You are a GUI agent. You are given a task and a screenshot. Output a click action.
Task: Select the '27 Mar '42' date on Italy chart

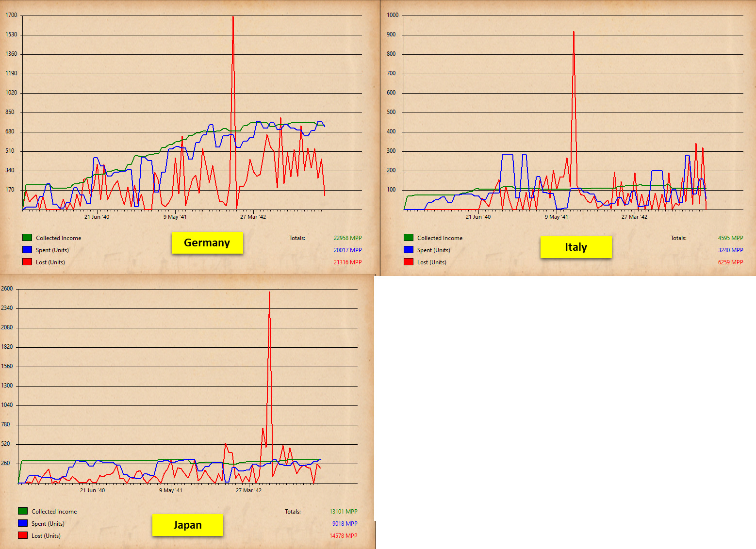click(x=635, y=217)
